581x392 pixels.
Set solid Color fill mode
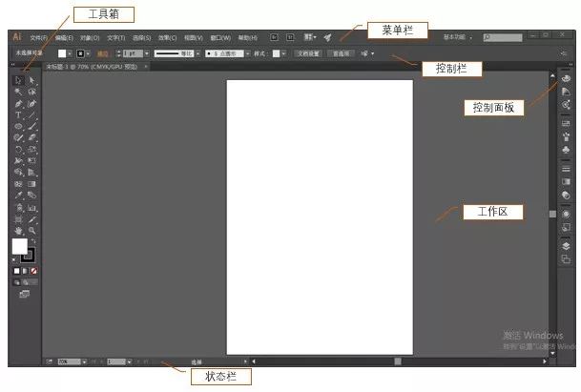[16, 271]
